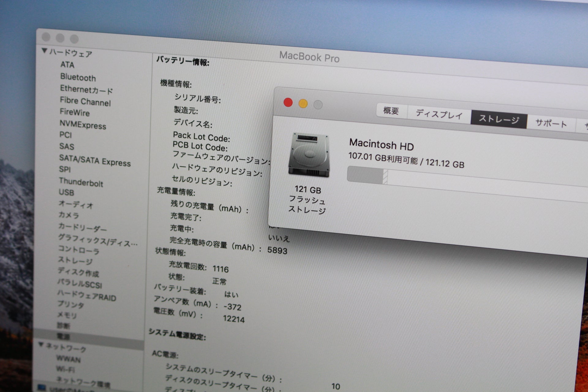Select SATA/SATA Express in sidebar

(x=95, y=160)
